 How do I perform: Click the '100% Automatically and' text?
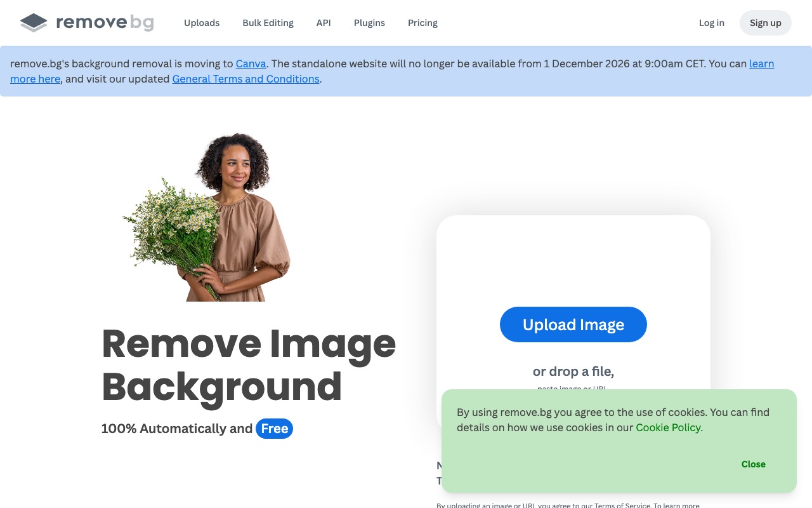(177, 429)
